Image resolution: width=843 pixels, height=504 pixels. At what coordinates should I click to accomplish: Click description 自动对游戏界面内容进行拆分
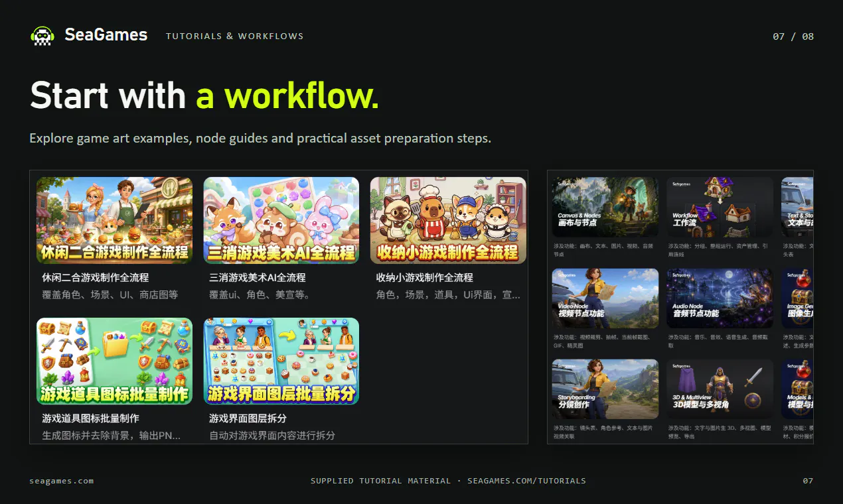(x=272, y=436)
